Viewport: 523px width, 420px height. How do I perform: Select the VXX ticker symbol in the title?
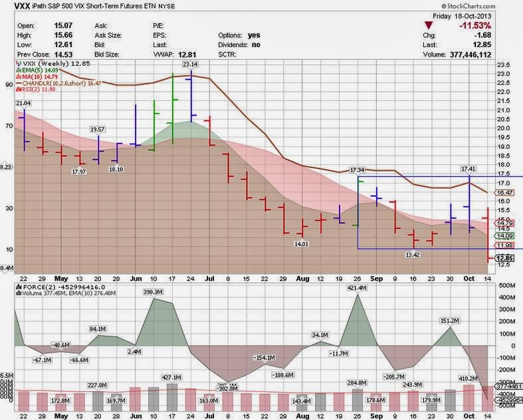(23, 6)
